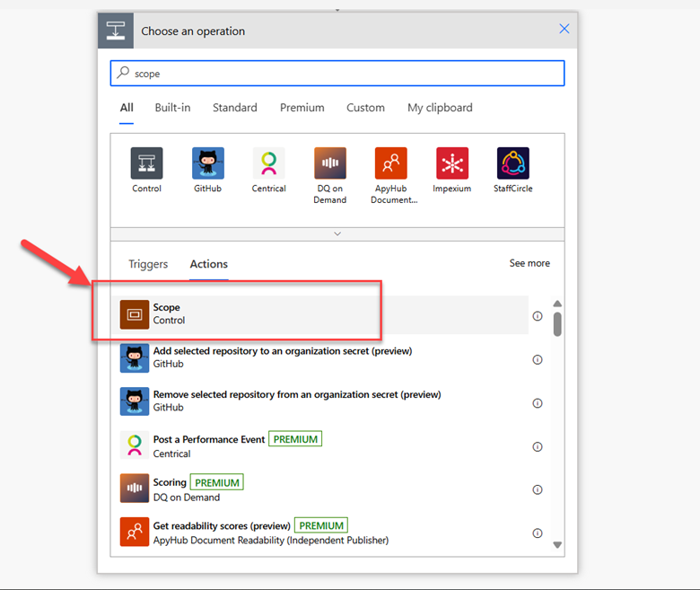Open the Triggers tab
700x590 pixels.
(148, 264)
